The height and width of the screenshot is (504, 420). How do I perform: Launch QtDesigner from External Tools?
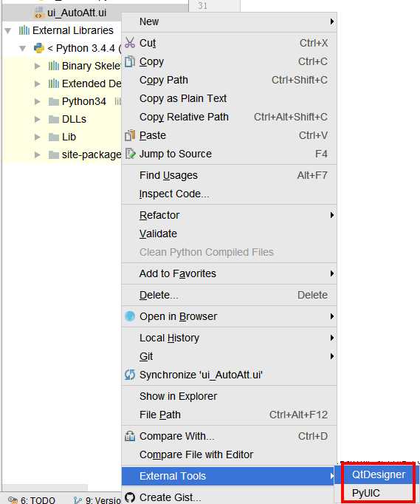pos(379,474)
